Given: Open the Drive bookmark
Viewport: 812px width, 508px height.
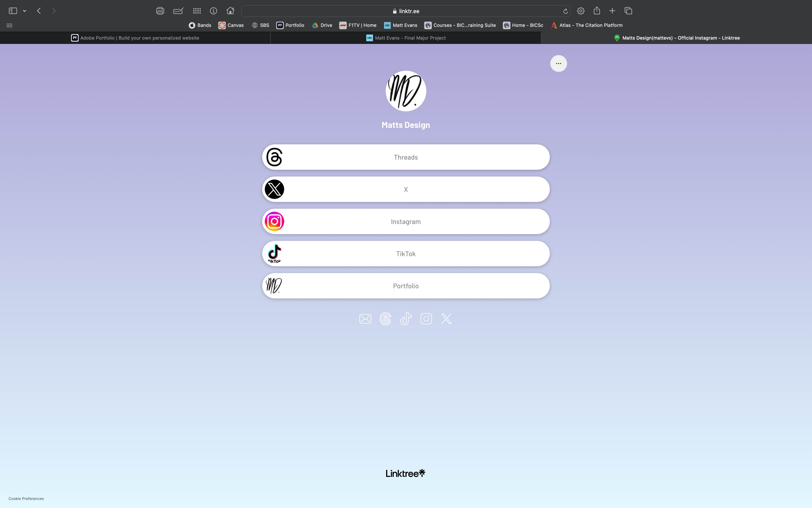Looking at the screenshot, I should click(x=322, y=25).
